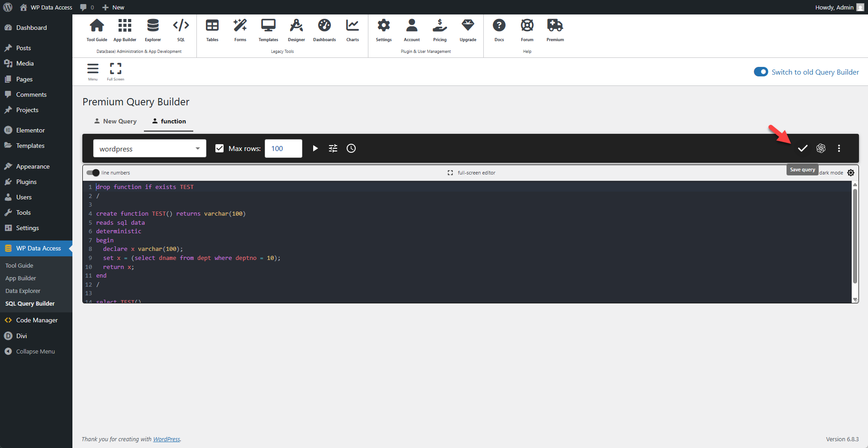The height and width of the screenshot is (448, 868).
Task: Open the legacy Charts tool
Action: click(x=352, y=29)
